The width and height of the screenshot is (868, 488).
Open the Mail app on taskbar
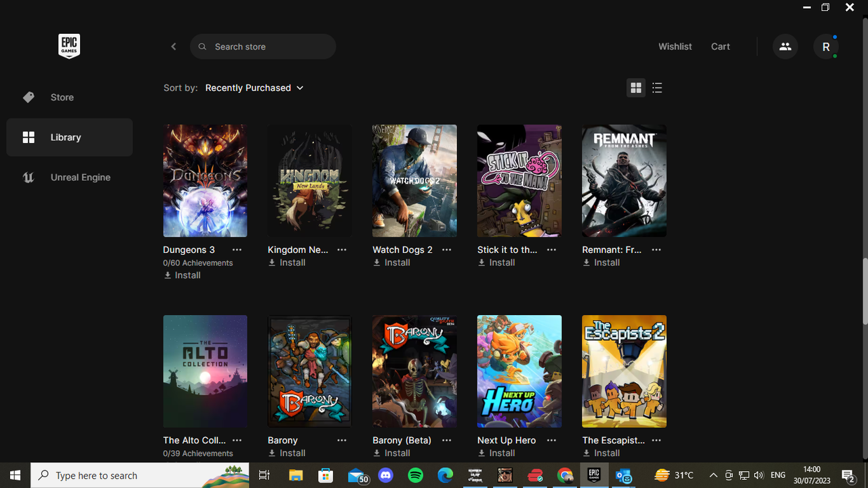pos(357,476)
